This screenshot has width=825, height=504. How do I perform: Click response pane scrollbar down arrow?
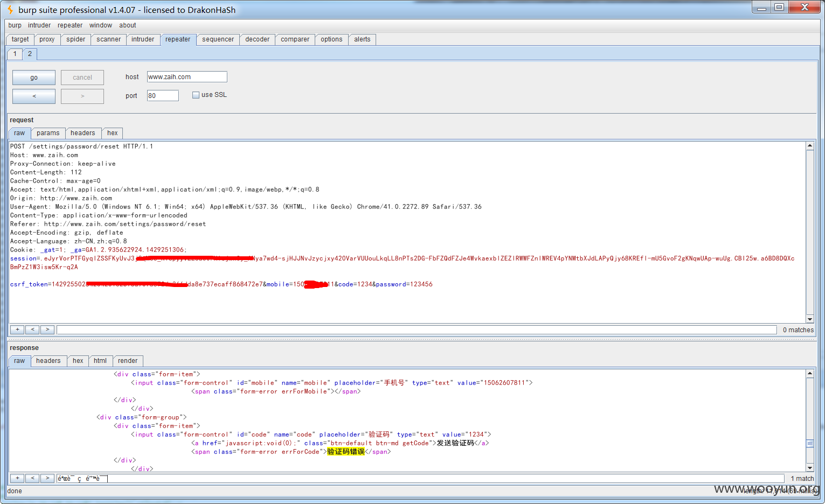point(810,468)
